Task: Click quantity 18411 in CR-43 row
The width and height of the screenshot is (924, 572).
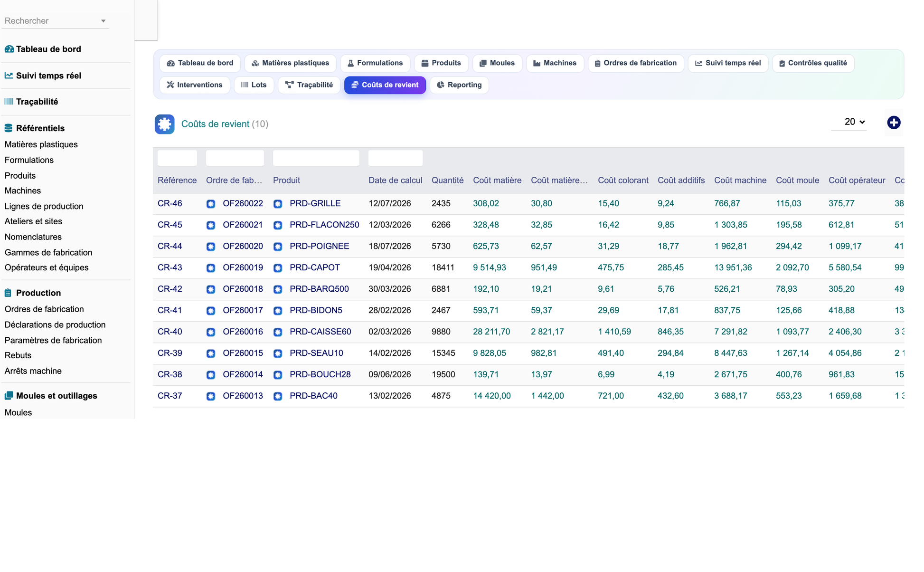Action: (x=443, y=267)
